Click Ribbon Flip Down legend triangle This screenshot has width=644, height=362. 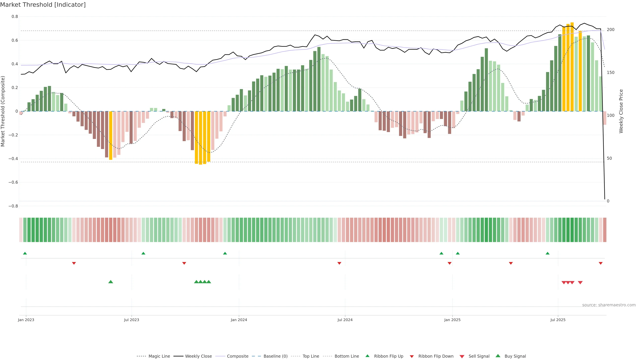click(412, 356)
